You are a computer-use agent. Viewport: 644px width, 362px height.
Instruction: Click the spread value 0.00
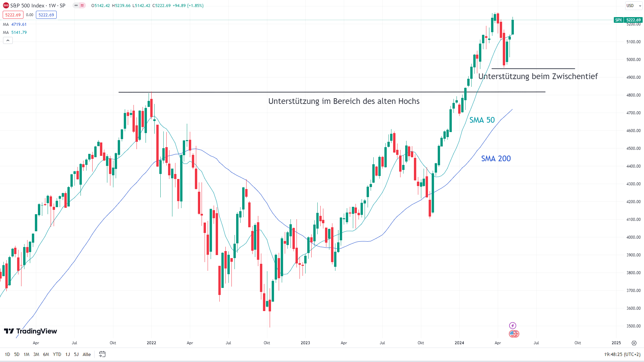[30, 15]
